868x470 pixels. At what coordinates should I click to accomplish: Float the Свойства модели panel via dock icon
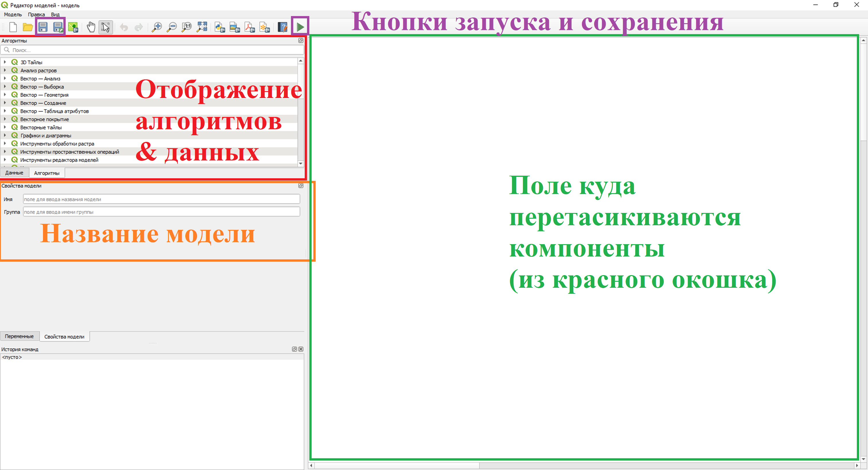point(301,186)
